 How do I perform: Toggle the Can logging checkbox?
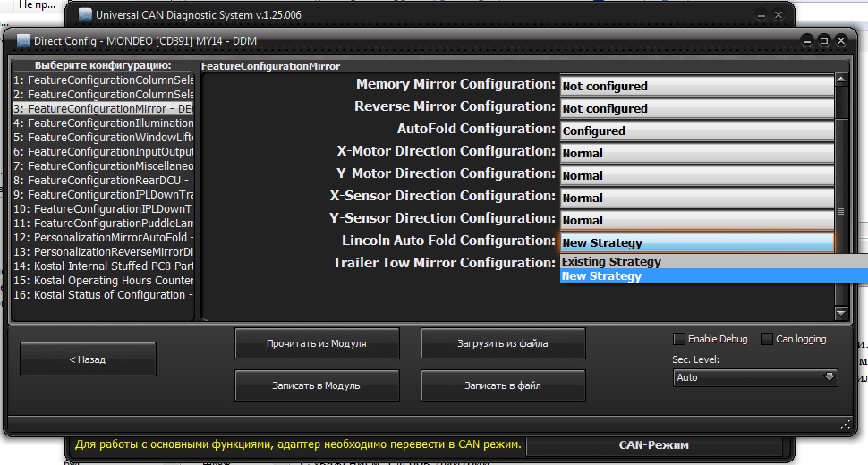tap(767, 339)
